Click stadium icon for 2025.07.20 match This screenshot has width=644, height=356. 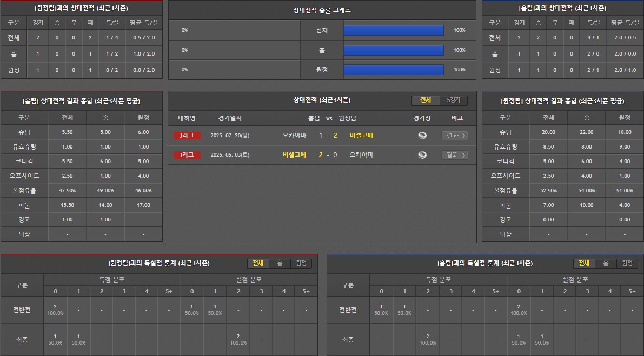(422, 136)
